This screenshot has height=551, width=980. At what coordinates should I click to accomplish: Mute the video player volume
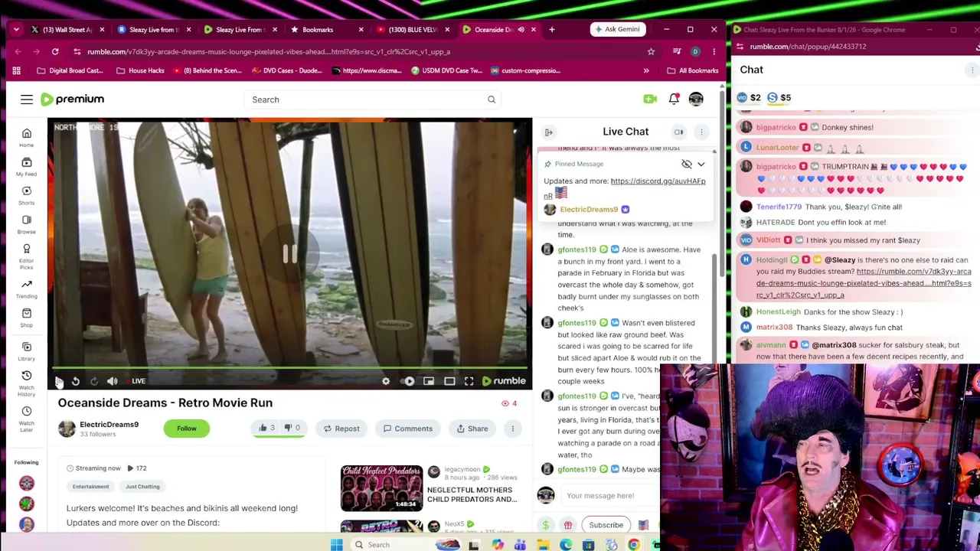tap(113, 381)
